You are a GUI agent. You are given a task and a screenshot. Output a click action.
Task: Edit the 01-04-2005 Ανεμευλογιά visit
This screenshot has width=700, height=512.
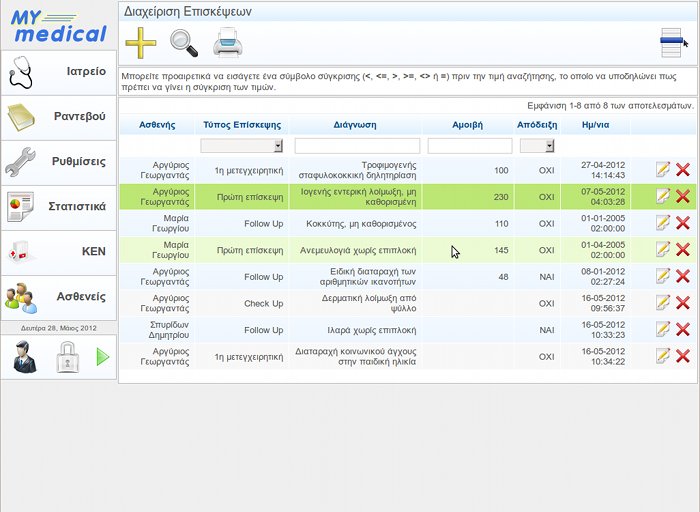663,250
